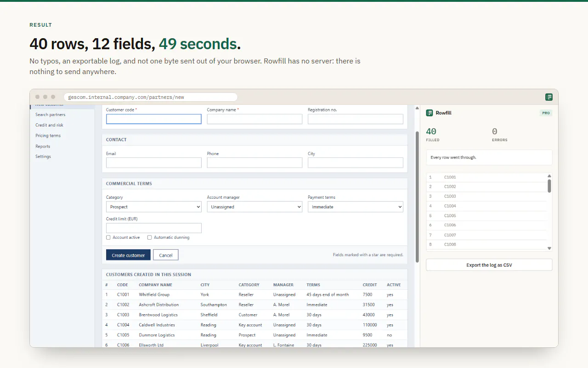
Task: Click Caldwell Industries in customers table
Action: coord(157,325)
